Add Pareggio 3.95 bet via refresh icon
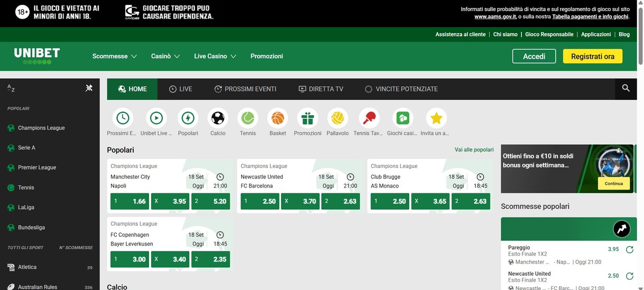Viewport: 644px width, 290px height. coord(629,250)
